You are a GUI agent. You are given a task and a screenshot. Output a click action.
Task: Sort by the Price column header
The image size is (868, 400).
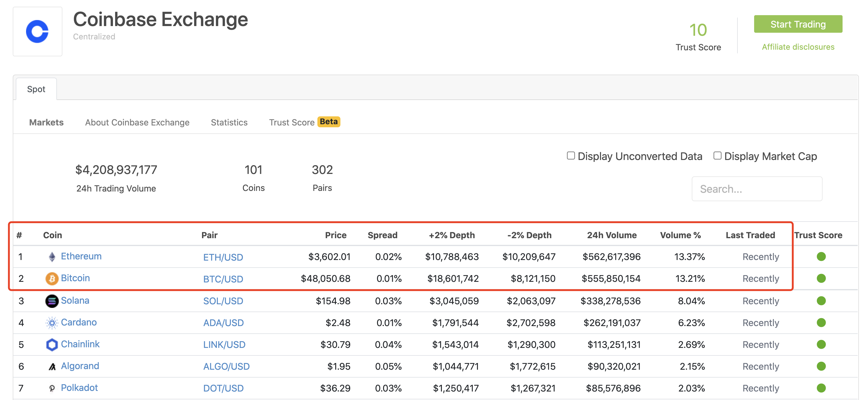tap(336, 235)
